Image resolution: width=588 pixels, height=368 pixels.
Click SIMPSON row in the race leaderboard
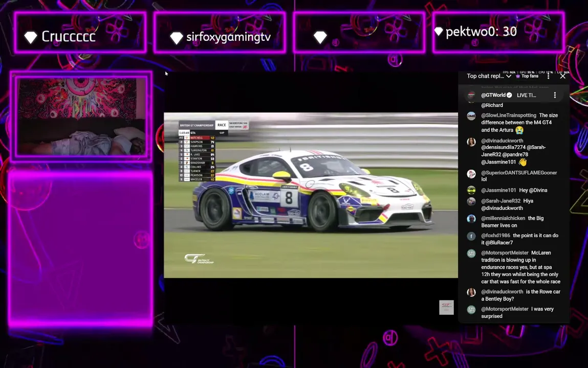coord(197,142)
